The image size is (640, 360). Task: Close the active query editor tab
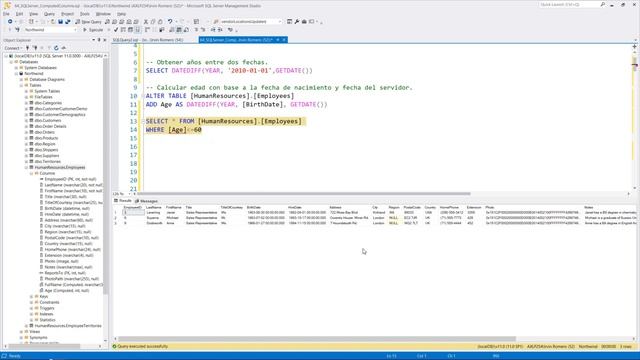click(284, 40)
